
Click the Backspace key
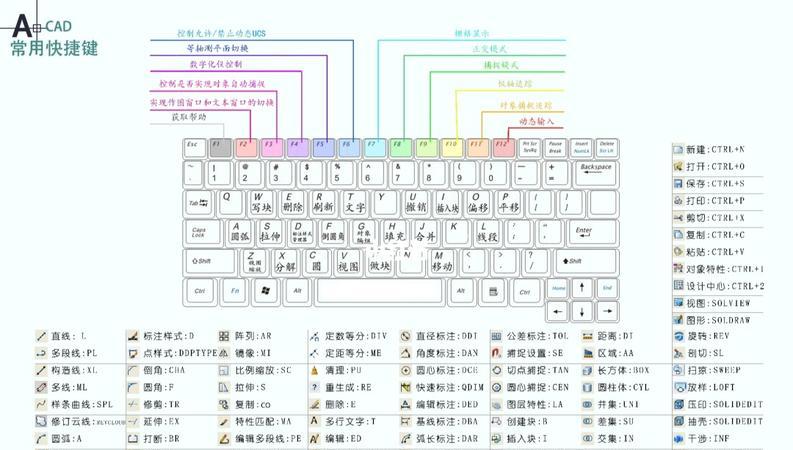point(597,173)
